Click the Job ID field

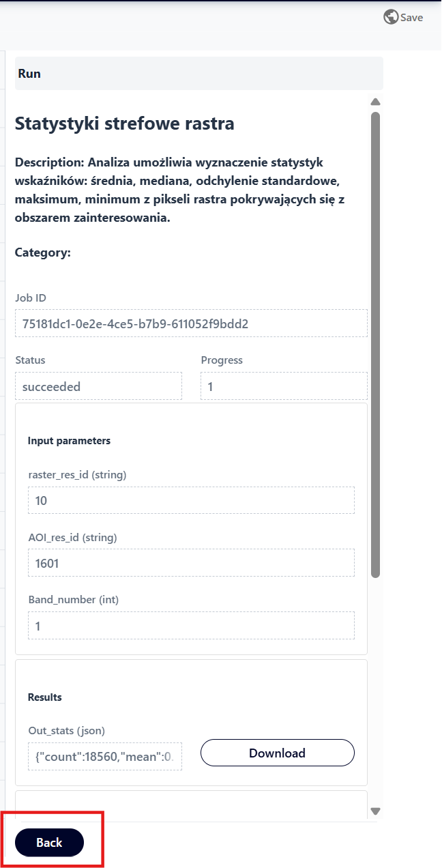pyautogui.click(x=192, y=323)
